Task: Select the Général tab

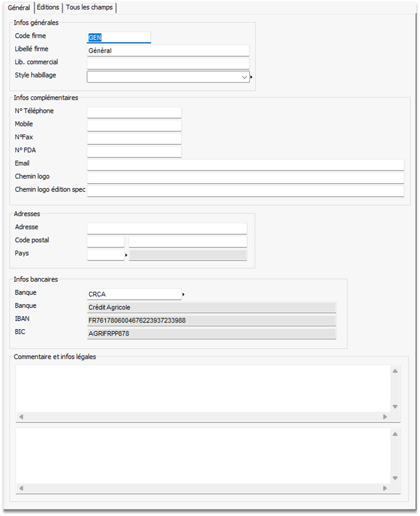Action: pyautogui.click(x=19, y=8)
